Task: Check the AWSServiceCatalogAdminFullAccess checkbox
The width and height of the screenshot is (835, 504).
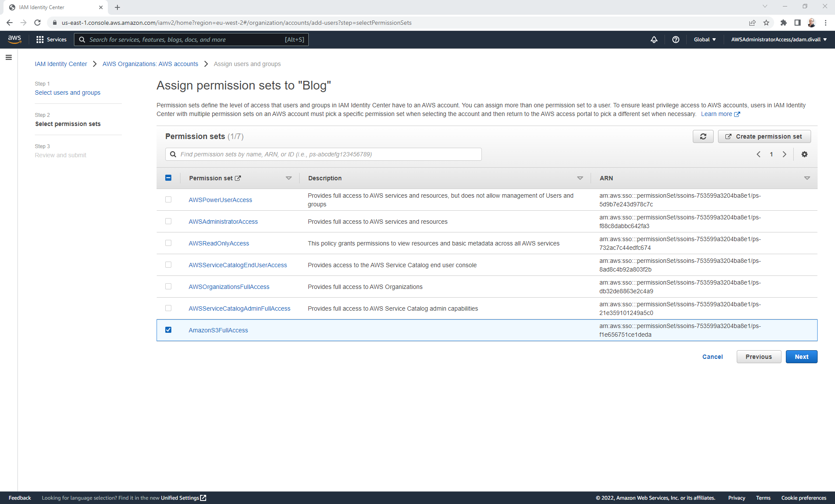Action: click(x=168, y=308)
